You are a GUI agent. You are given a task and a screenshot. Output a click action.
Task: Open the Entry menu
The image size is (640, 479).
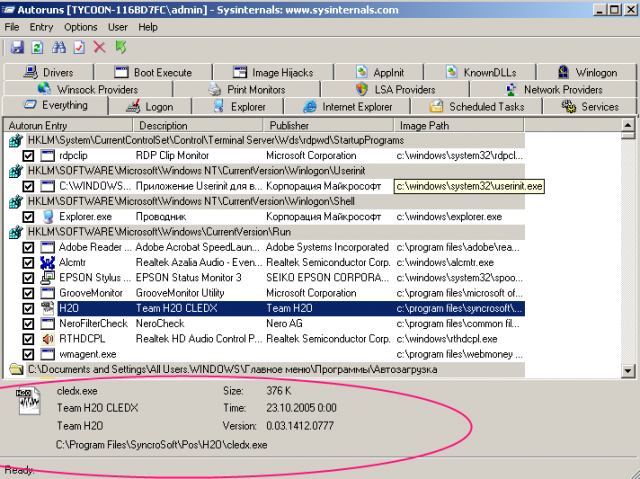(41, 27)
